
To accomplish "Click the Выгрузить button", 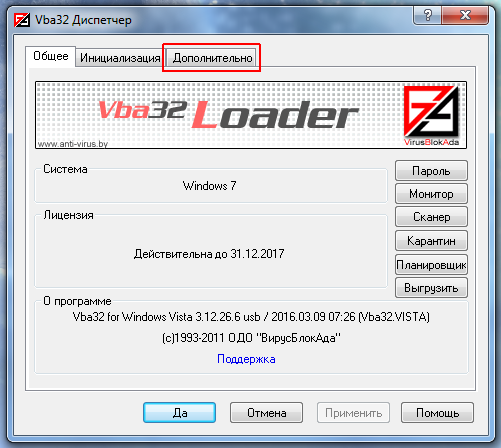I will [431, 288].
